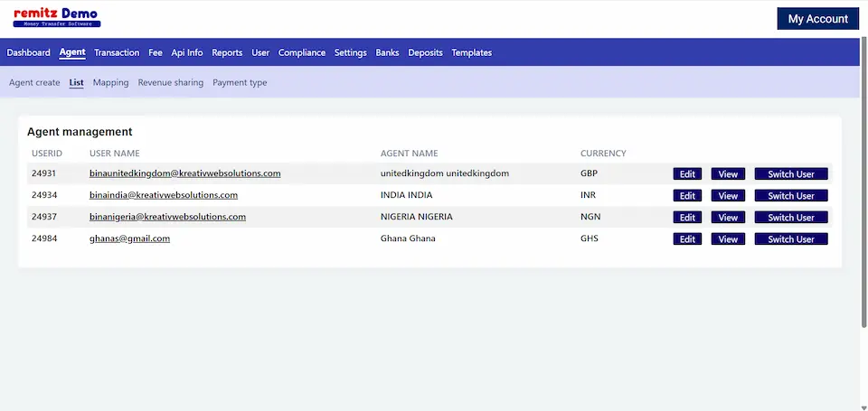868x411 pixels.
Task: View the INDIA INDIA agent
Action: (728, 195)
